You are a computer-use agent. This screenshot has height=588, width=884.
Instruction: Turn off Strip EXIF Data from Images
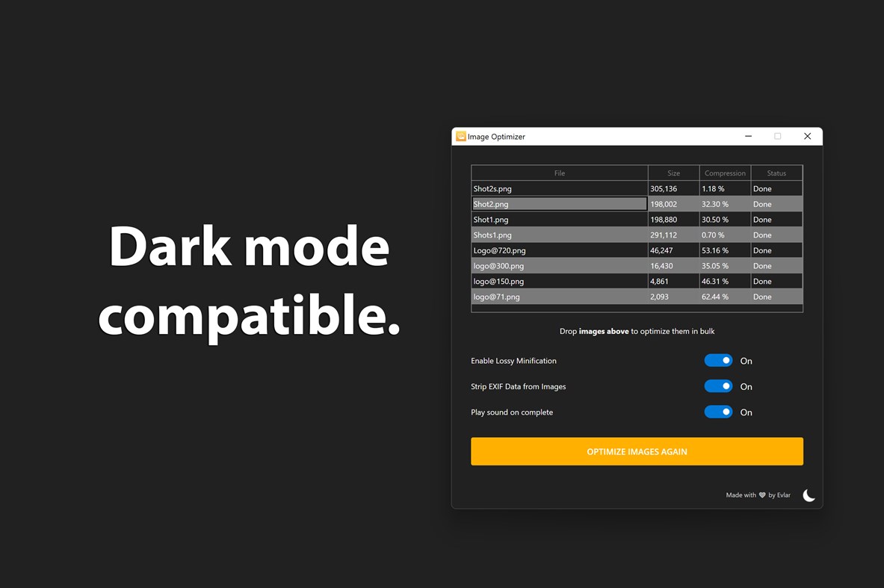717,386
